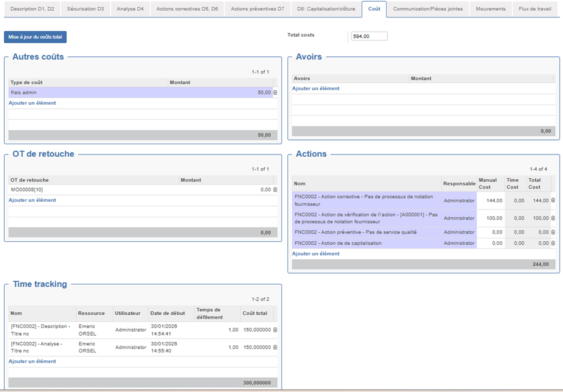Open the Analyse D4 tab
563x392 pixels.
click(130, 9)
